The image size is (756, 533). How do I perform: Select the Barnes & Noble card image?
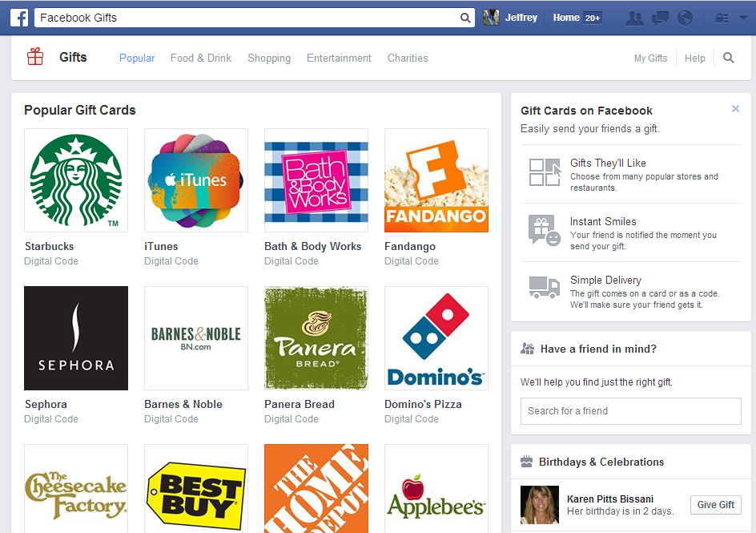[x=196, y=338]
